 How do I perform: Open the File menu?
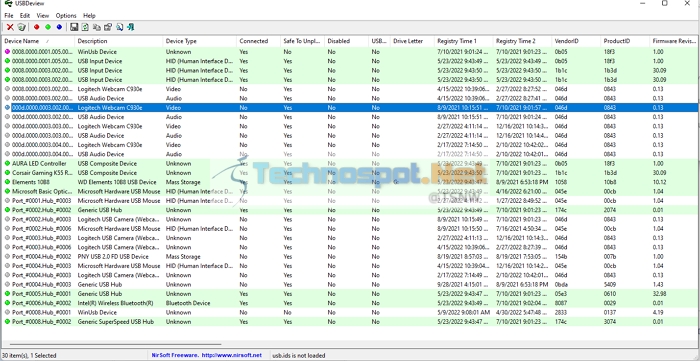(x=9, y=16)
